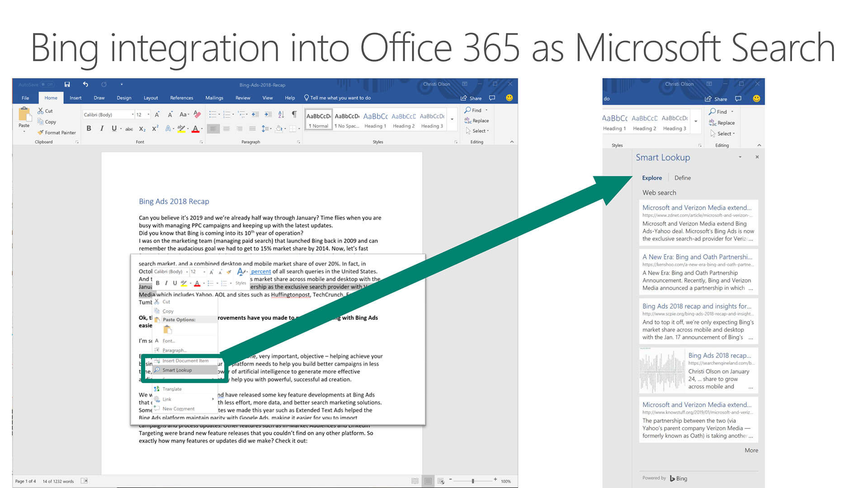The width and height of the screenshot is (868, 488).
Task: Click the Increase Indent icon
Action: (268, 115)
